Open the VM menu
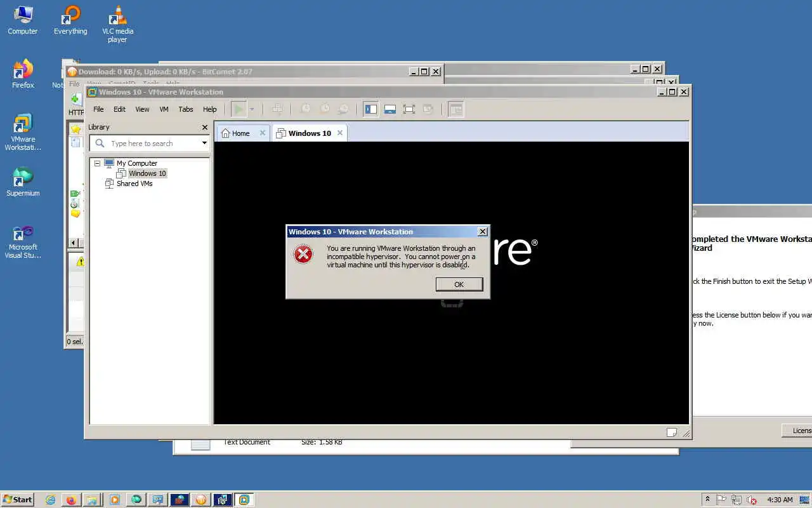The width and height of the screenshot is (812, 508). [164, 109]
